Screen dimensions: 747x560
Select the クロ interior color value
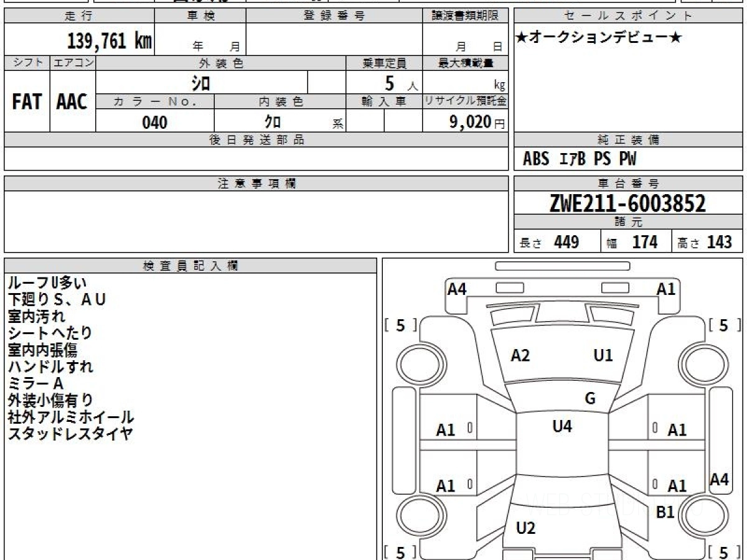tap(272, 122)
